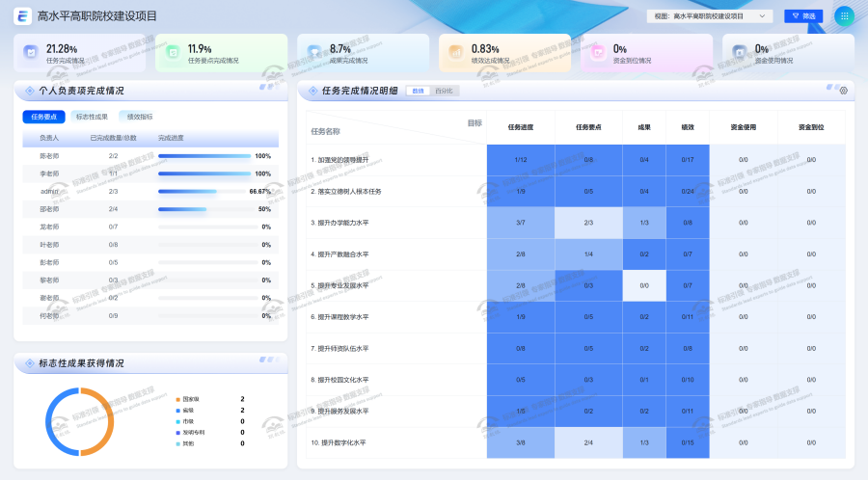Switch detail table to 百分比 mode

pyautogui.click(x=444, y=91)
